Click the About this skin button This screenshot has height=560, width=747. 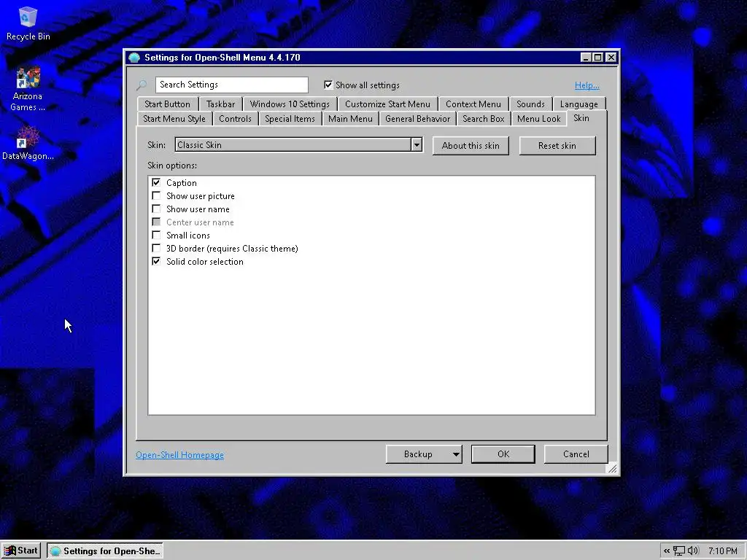(471, 146)
